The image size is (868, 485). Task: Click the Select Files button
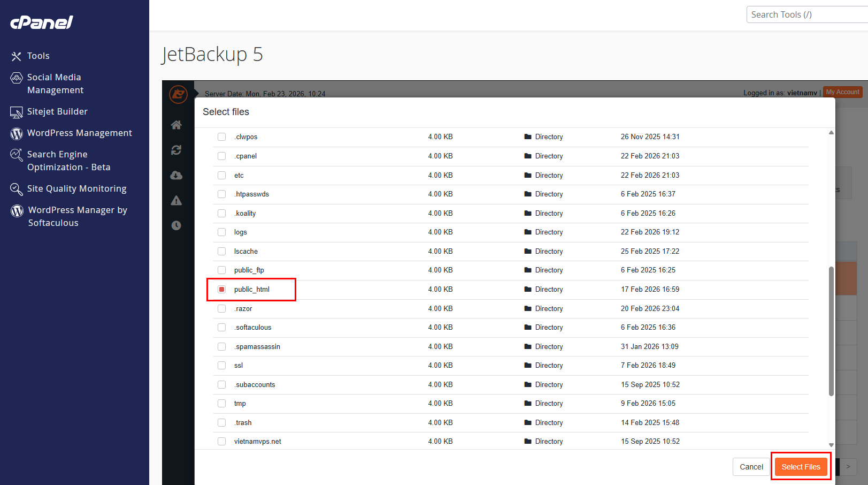coord(801,467)
